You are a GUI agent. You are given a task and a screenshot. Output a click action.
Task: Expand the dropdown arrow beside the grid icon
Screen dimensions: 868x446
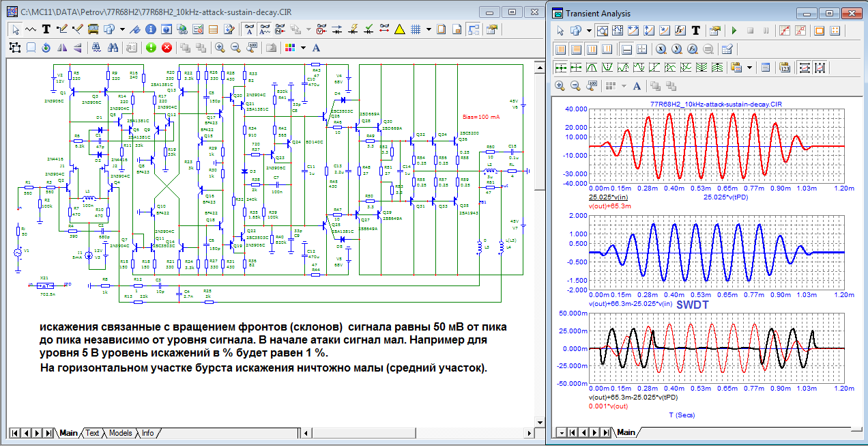428,29
